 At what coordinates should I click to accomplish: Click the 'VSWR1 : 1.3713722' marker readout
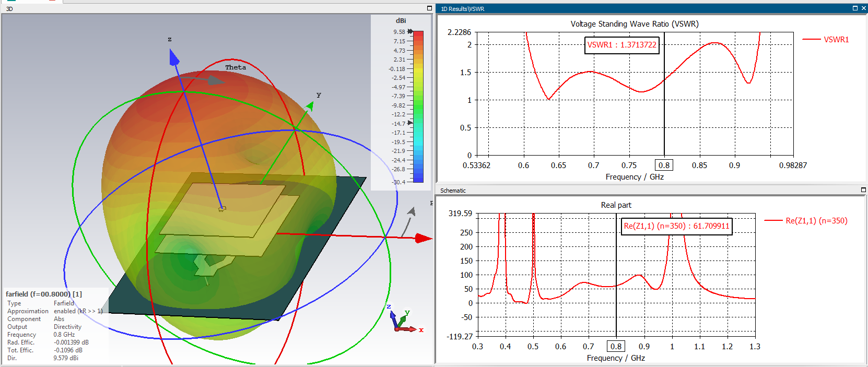click(621, 45)
